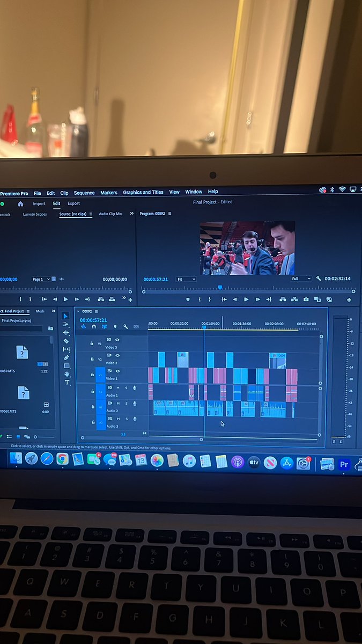362x644 pixels.
Task: Open 00092 timeline panel menu
Action: click(x=97, y=311)
